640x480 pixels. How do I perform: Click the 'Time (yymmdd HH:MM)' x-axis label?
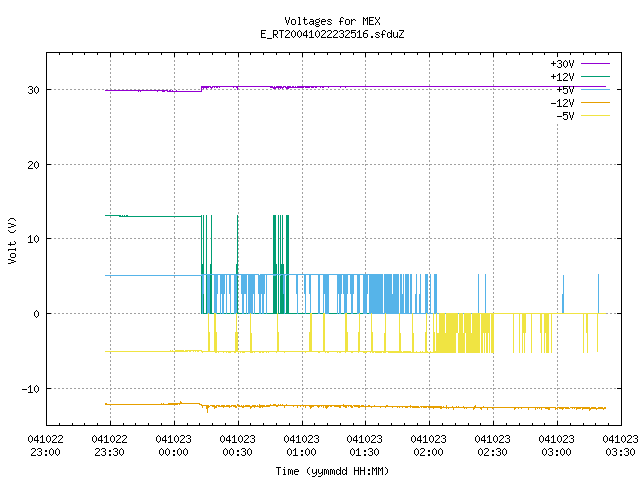pos(332,471)
